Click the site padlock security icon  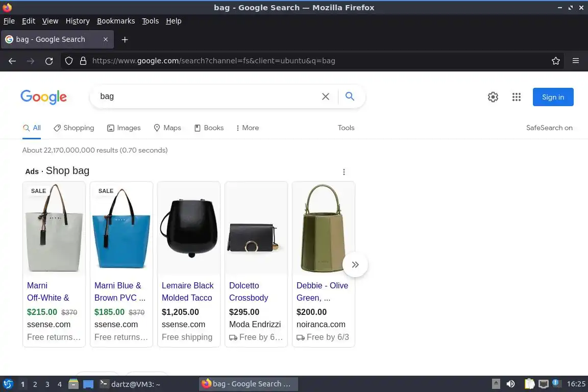pyautogui.click(x=83, y=61)
